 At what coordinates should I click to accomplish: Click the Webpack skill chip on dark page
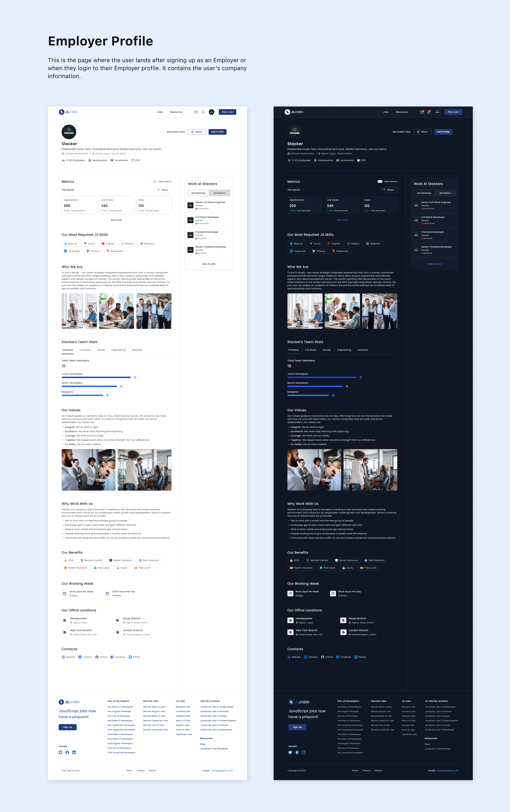point(373,244)
